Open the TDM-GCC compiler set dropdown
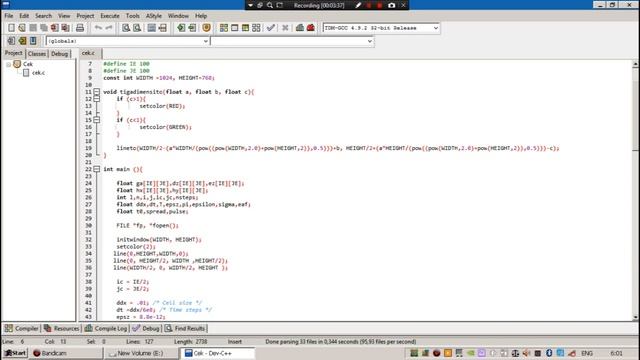Image resolution: width=640 pixels, height=360 pixels. (x=436, y=28)
